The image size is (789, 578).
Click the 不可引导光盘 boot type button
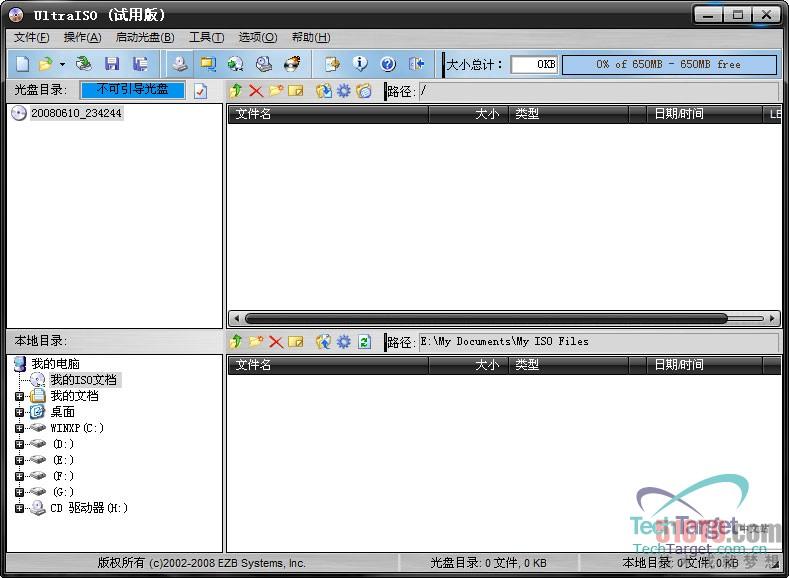(x=132, y=90)
